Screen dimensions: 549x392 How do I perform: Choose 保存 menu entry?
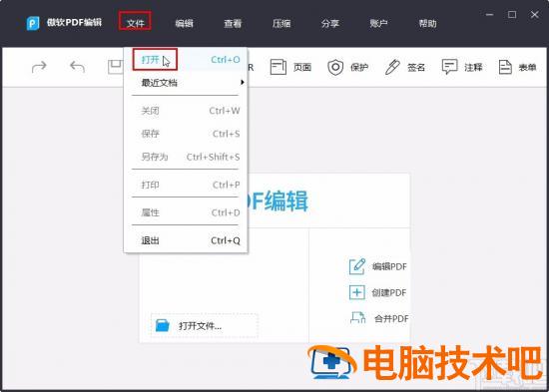[186, 134]
